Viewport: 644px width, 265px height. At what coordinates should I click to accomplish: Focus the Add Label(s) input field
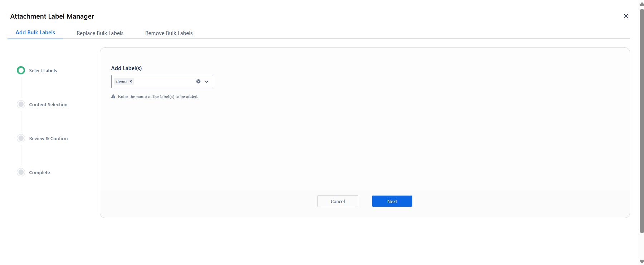pos(162,82)
